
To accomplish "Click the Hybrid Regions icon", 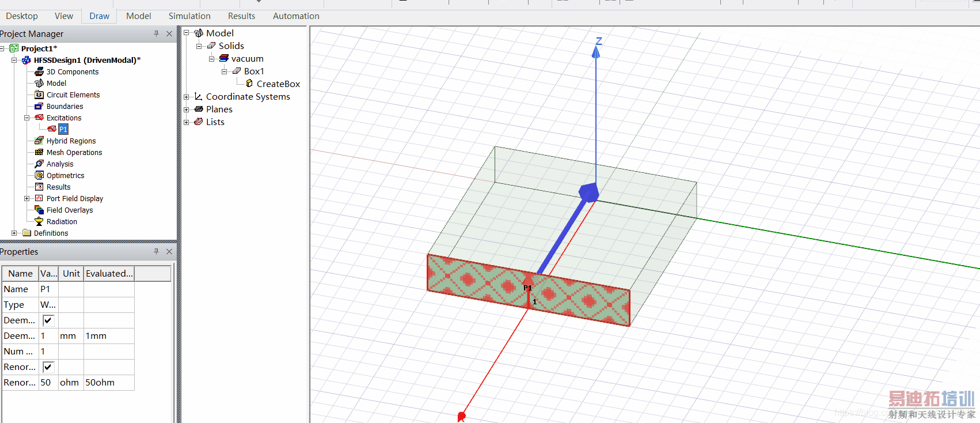I will pyautogui.click(x=39, y=141).
